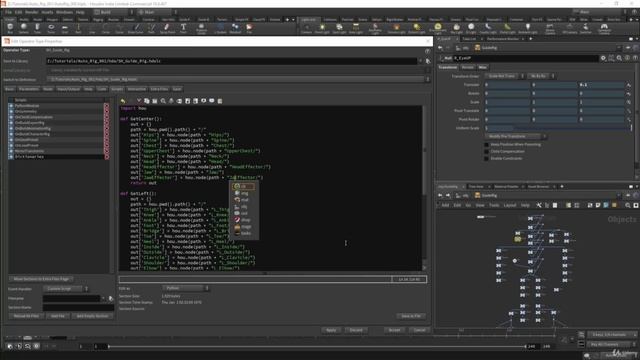Click the Apply button
Viewport: 640px width, 360px height.
coord(331,330)
